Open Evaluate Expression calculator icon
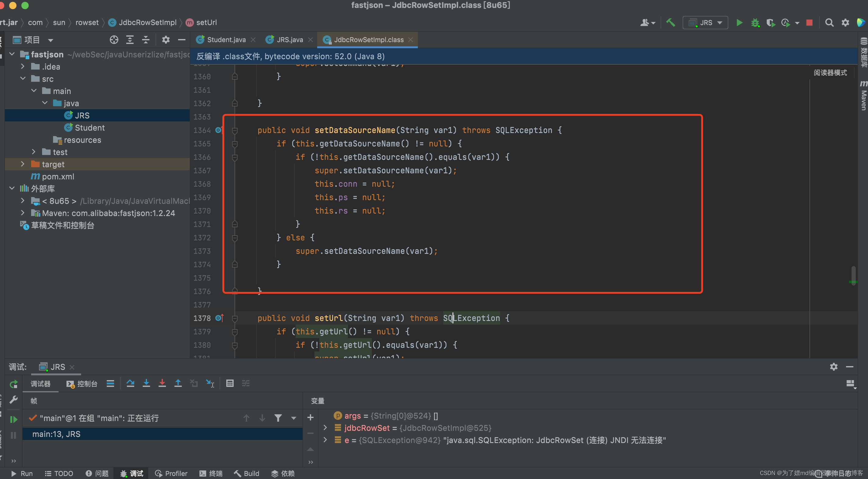868x479 pixels. 230,383
